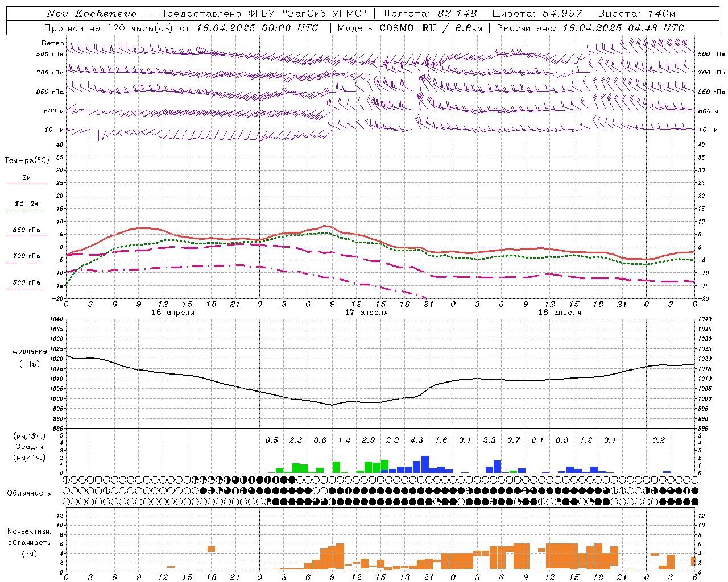Click the (мм/3ч.) precipitation unit label
Viewport: 728px width, 582px height.
tap(30, 436)
